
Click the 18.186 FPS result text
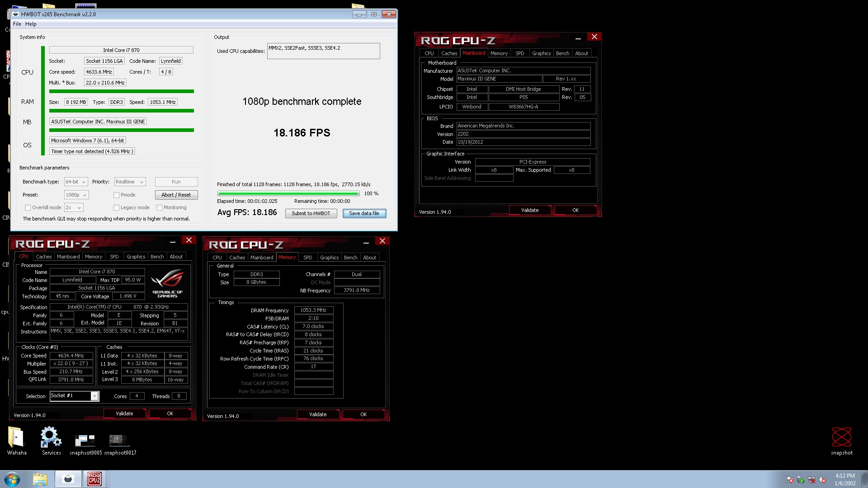[x=302, y=133]
